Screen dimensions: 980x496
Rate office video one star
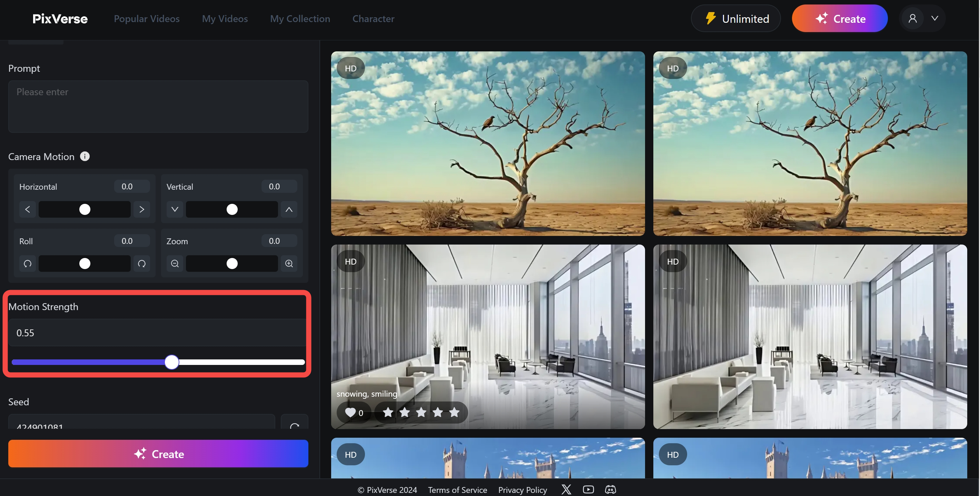(388, 412)
